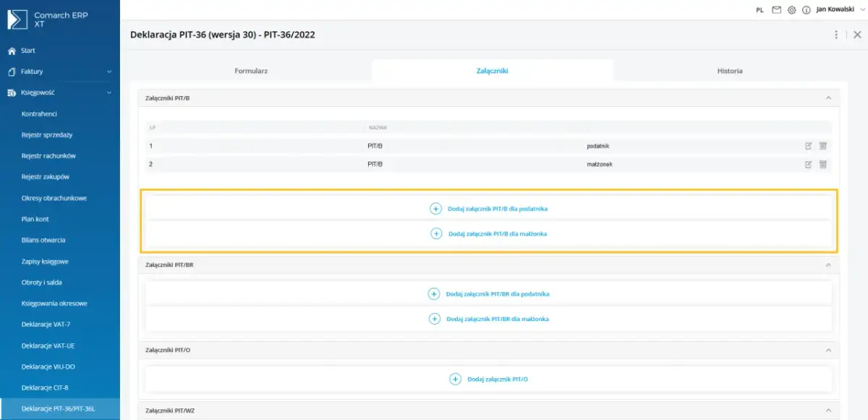Click the Księgowość section icon
The image size is (868, 420).
point(12,93)
